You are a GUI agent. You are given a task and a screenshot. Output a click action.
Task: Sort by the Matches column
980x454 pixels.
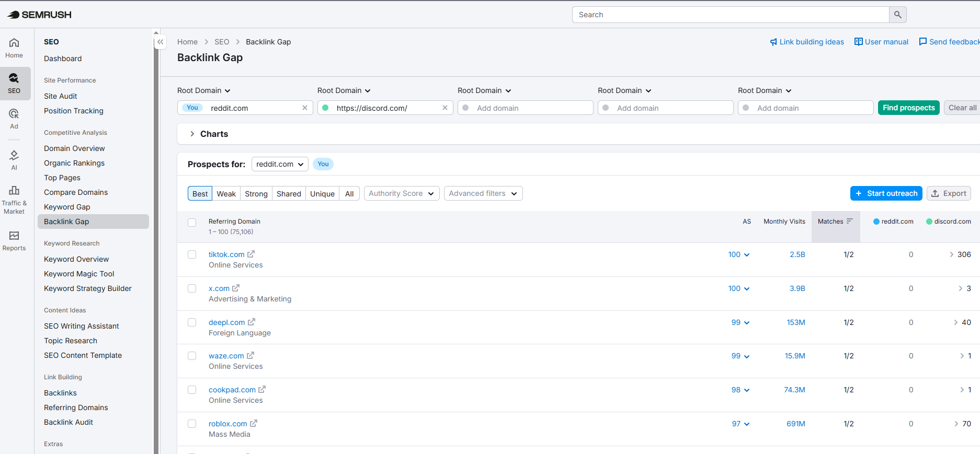(835, 222)
